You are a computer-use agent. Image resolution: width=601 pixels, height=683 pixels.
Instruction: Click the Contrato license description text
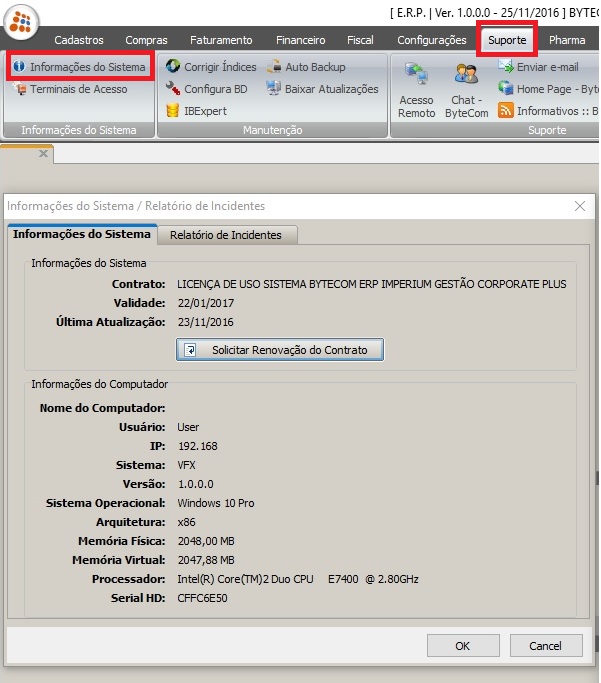371,284
